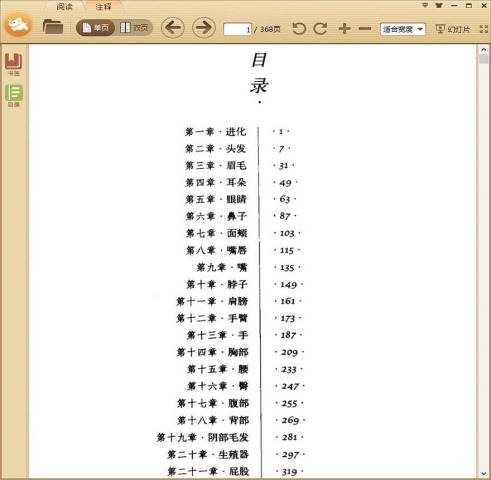
Task: Click the vertical scrollbar down arrow
Action: coord(484,473)
